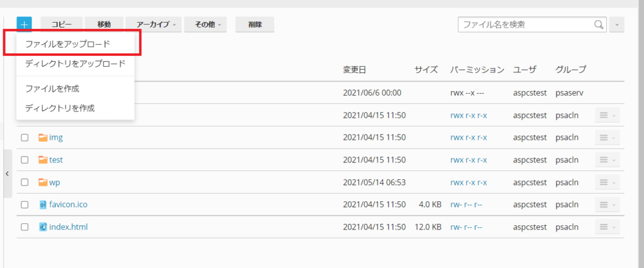Expand the アーカイブ dropdown
644x268 pixels.
156,25
